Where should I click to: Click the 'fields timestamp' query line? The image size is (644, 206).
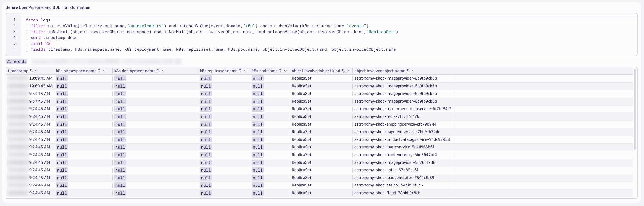[211, 49]
